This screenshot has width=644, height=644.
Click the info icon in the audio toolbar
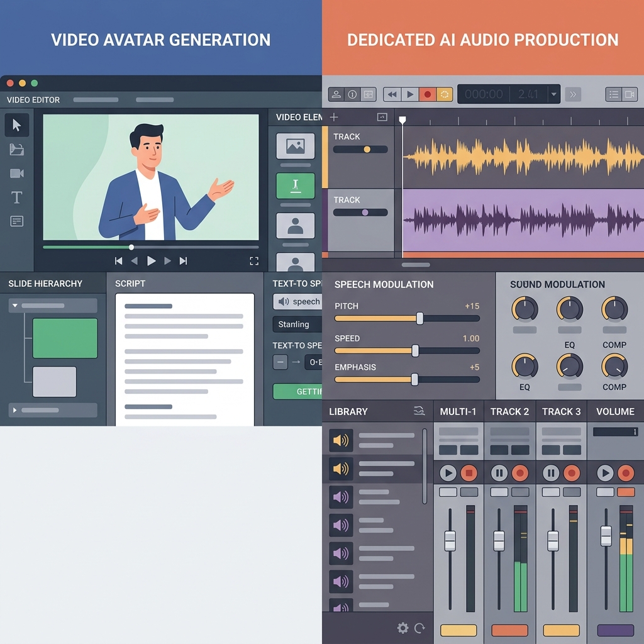(x=352, y=94)
